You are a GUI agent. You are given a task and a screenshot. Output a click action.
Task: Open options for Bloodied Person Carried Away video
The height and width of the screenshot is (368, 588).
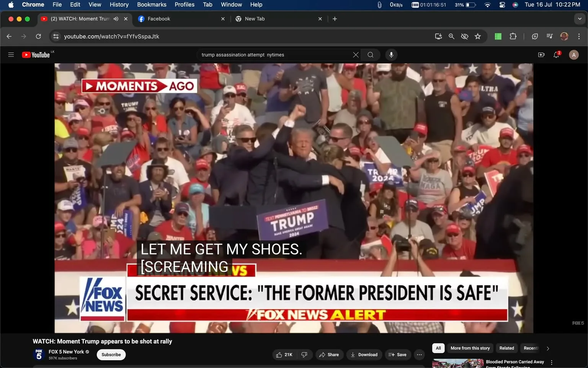[x=551, y=362]
